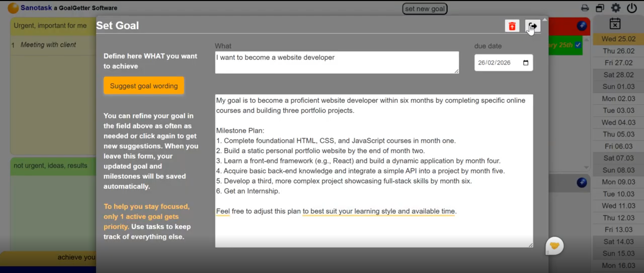Click the exit Set Goal form icon
644x273 pixels.
[x=533, y=26]
